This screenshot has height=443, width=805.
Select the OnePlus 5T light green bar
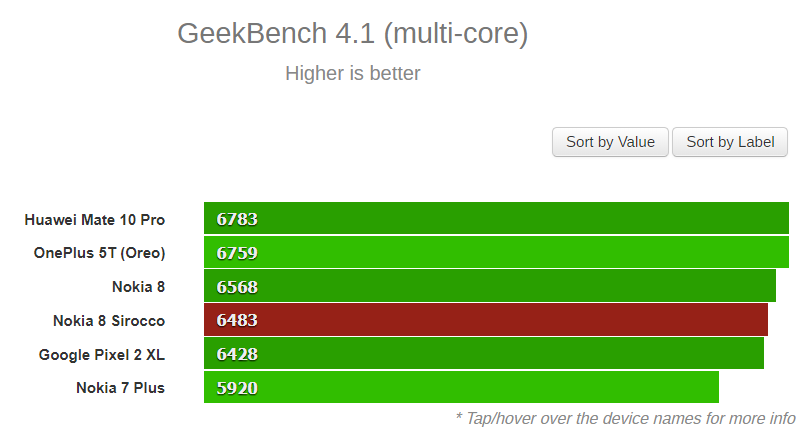coord(496,252)
